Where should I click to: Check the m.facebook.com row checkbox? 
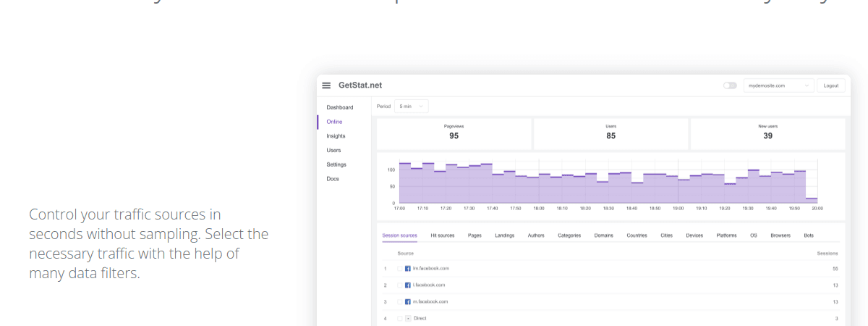pos(400,301)
